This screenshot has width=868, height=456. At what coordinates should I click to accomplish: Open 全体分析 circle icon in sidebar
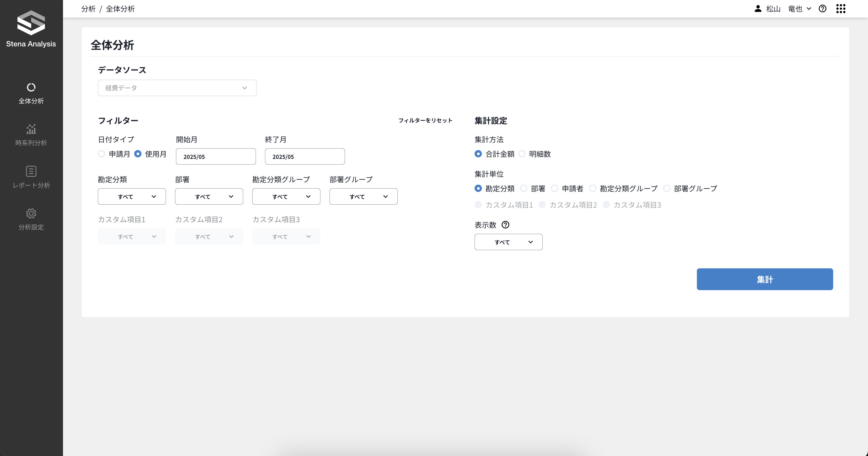click(x=31, y=87)
